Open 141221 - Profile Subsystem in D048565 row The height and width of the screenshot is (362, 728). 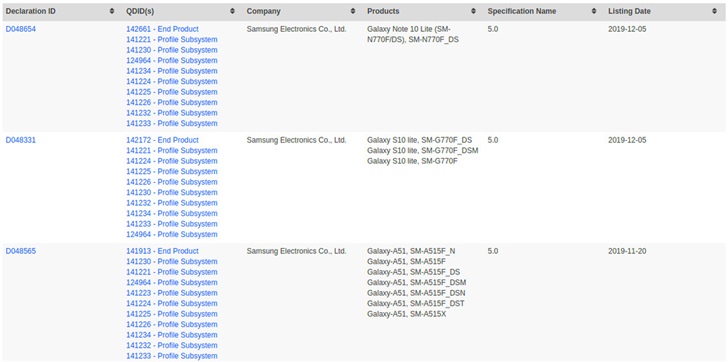pos(172,272)
